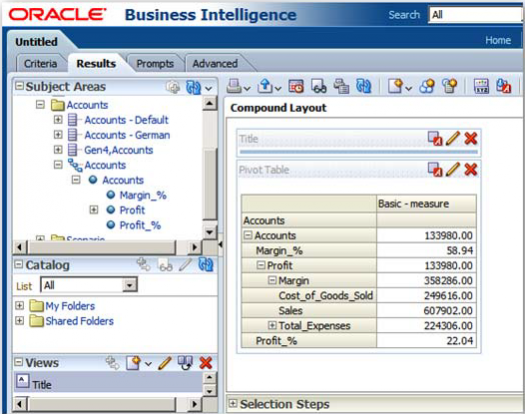Remove the Pivot Table view from layout
525x414 pixels.
471,169
